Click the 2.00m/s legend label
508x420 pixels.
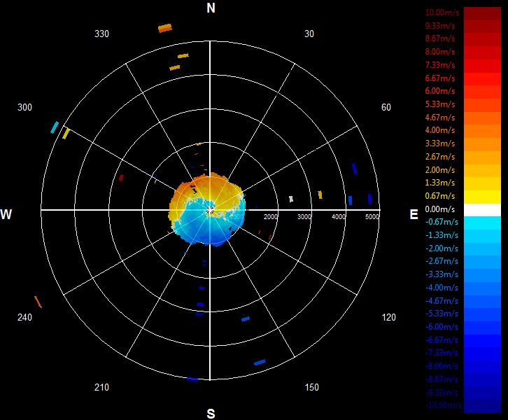[440, 170]
